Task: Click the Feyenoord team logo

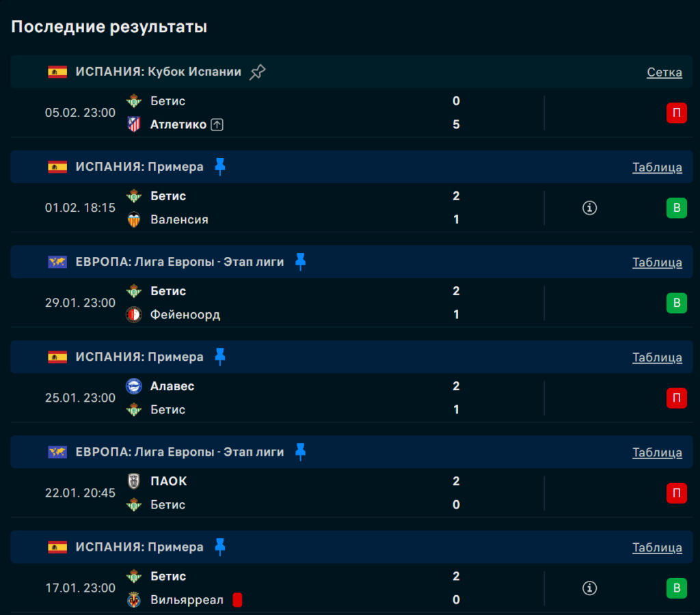Action: coord(134,314)
